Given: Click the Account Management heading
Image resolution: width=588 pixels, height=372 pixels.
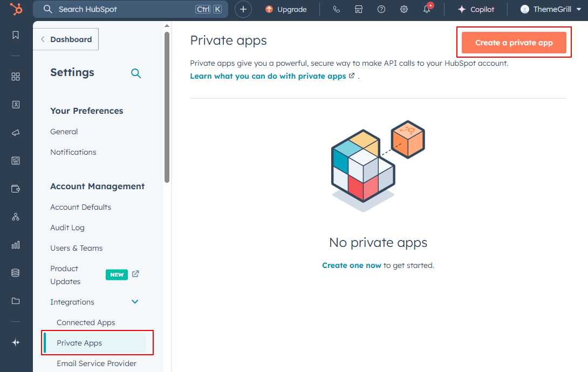Looking at the screenshot, I should tap(98, 186).
